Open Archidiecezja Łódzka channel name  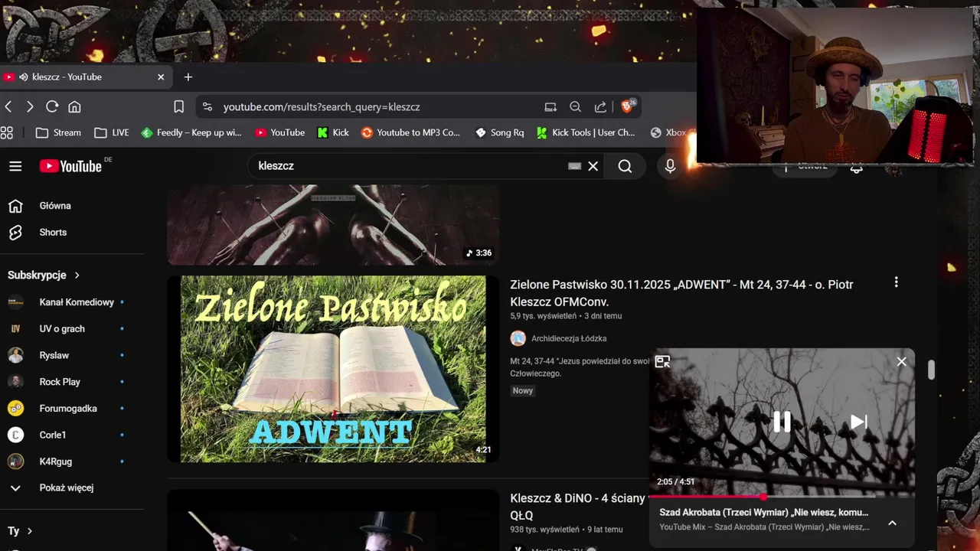(569, 338)
